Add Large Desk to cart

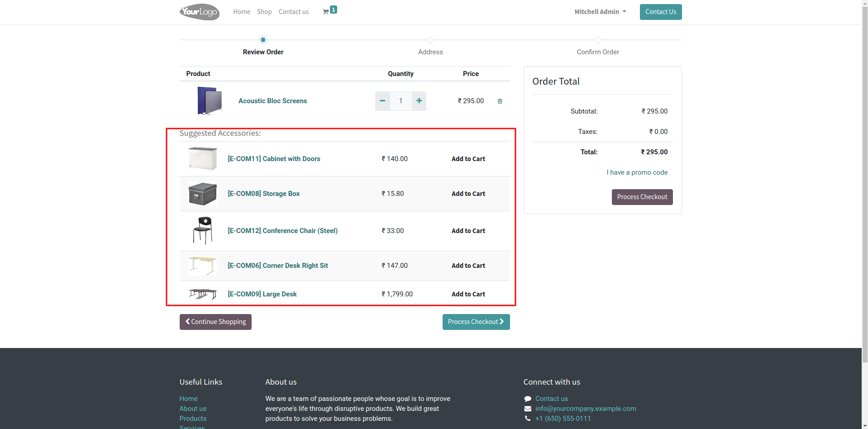[468, 294]
